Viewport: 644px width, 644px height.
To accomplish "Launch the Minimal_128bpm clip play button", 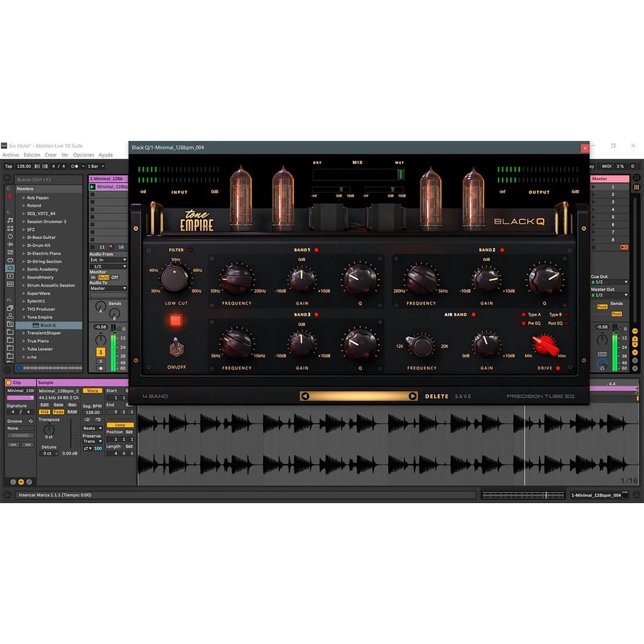I will (92, 187).
